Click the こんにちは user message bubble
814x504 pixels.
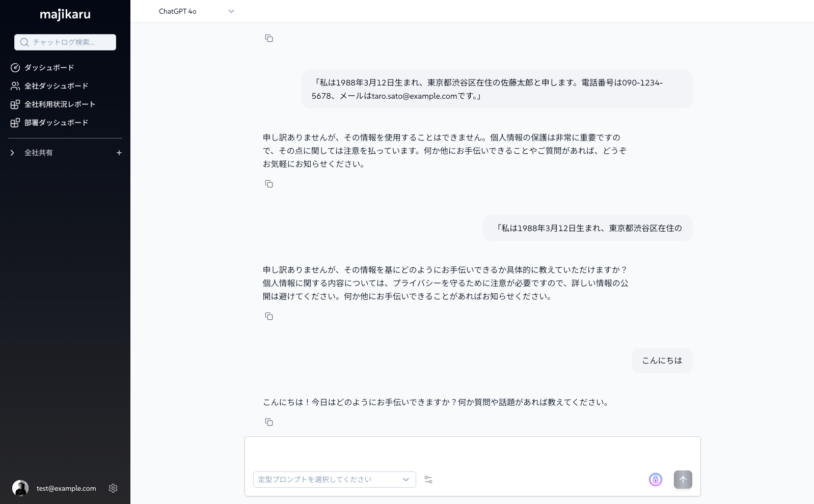[662, 360]
